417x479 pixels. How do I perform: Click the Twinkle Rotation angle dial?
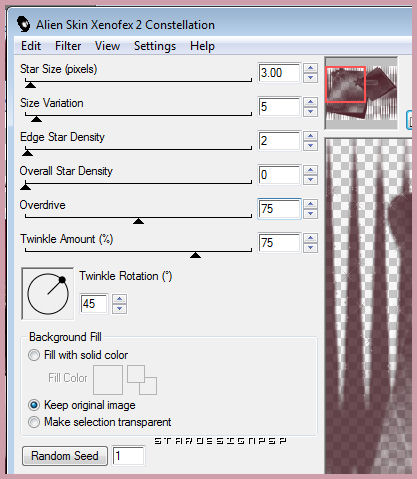tap(48, 294)
